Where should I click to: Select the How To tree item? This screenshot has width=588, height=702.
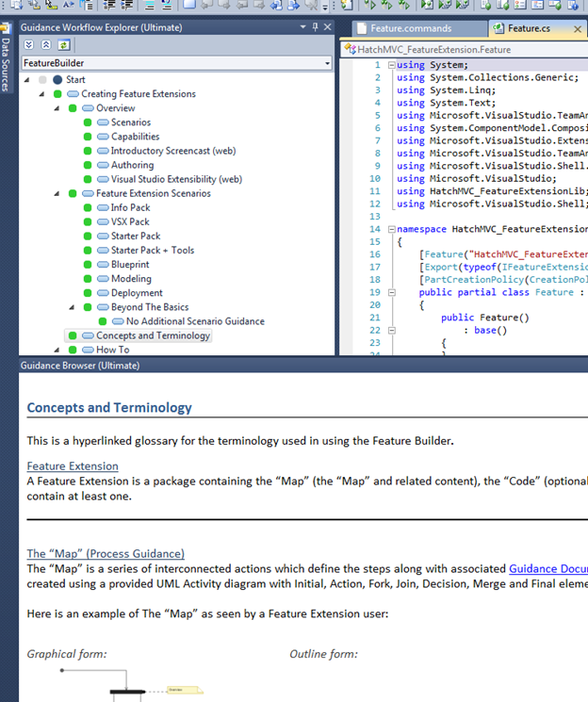pos(113,350)
